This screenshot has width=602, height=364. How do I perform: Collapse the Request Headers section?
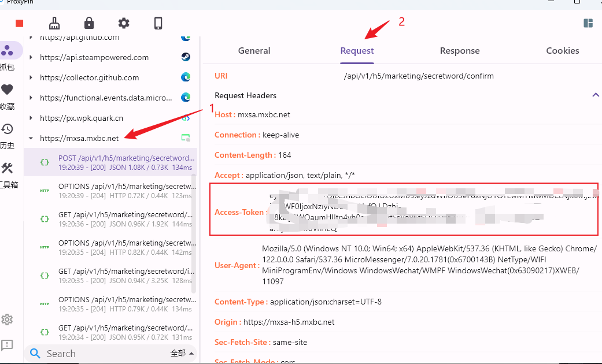595,95
